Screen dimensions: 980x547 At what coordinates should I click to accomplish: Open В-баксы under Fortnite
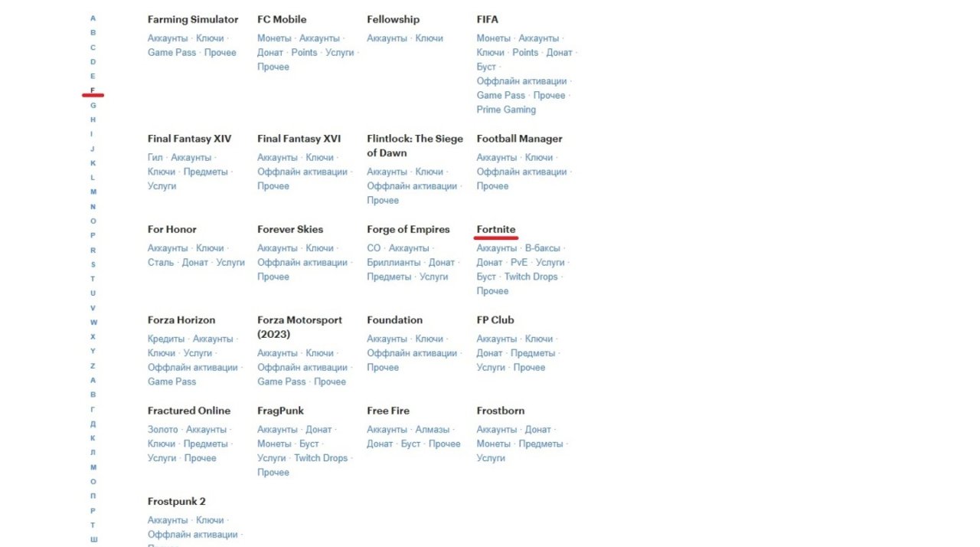point(542,248)
